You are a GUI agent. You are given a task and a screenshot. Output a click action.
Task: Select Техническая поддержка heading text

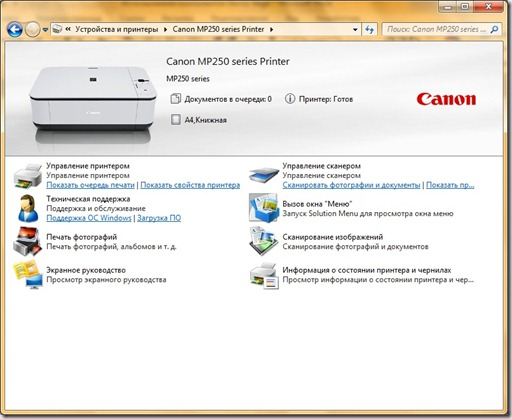tap(88, 199)
